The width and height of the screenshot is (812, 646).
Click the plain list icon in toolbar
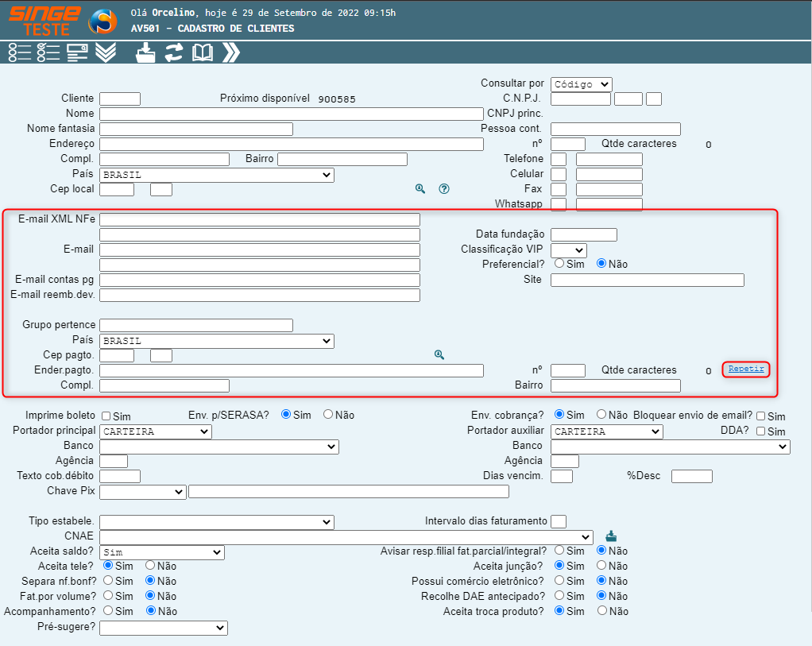pos(20,52)
